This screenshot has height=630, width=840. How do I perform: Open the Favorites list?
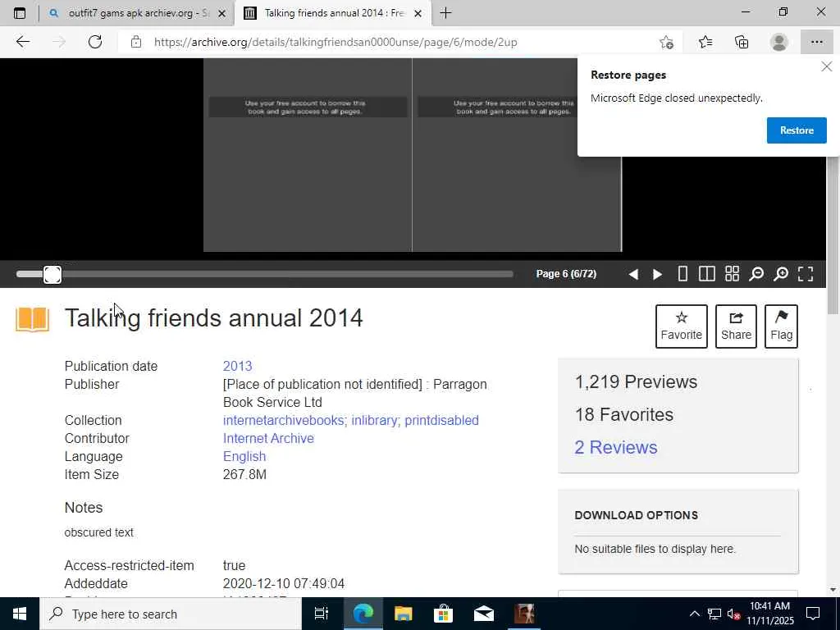coord(705,42)
